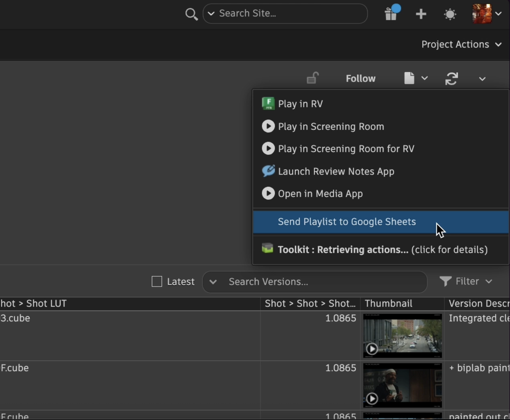Click the magnifying glass search icon

(191, 14)
